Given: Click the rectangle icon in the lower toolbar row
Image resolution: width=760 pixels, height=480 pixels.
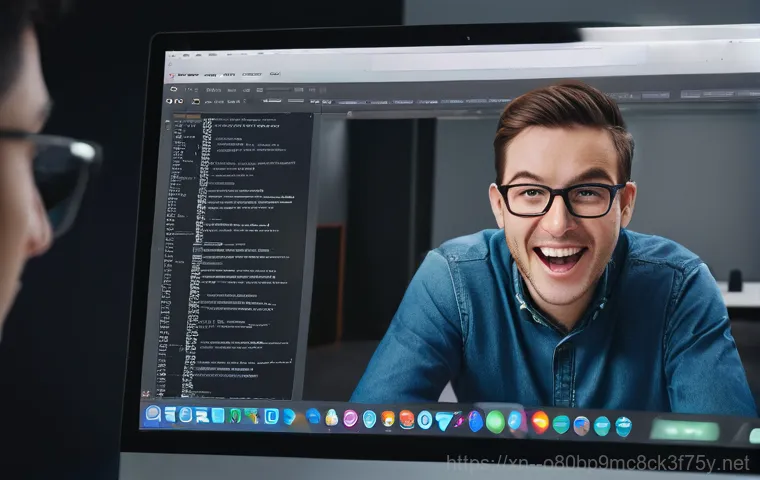Looking at the screenshot, I should (x=195, y=101).
